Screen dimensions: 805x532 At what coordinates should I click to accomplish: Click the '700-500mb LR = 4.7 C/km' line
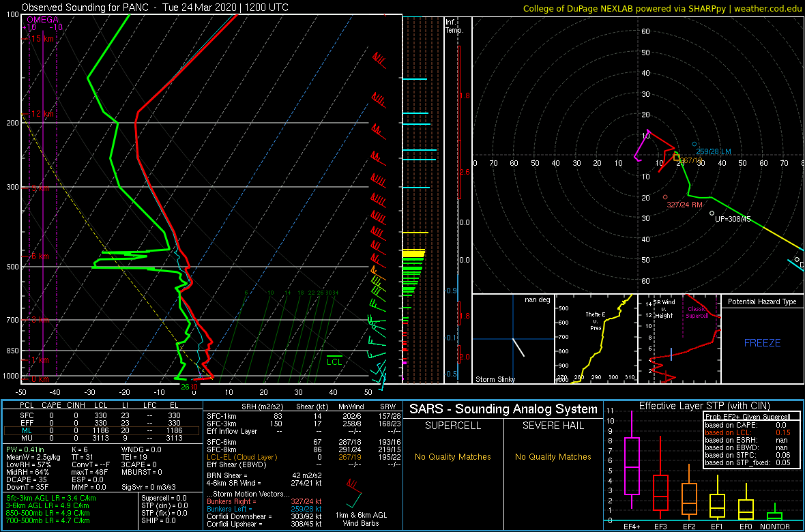[48, 520]
